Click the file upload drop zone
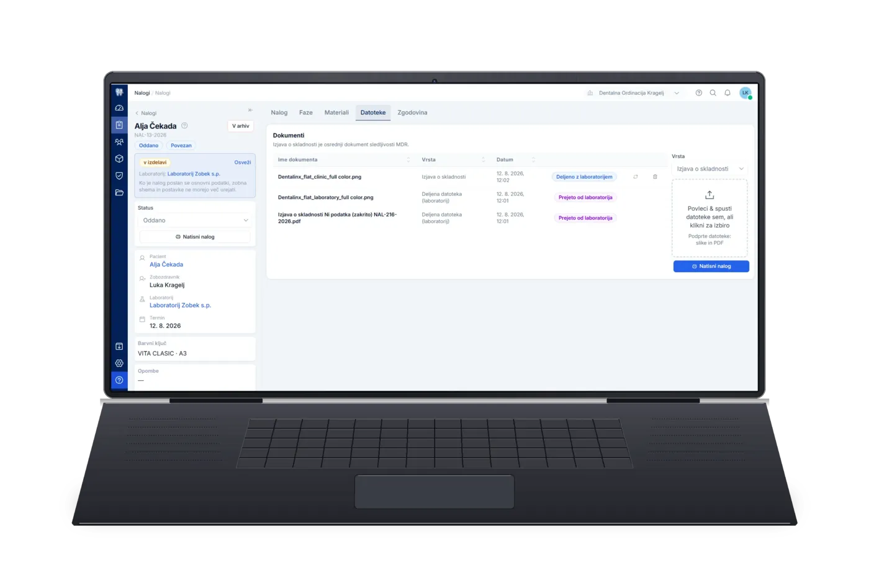This screenshot has width=869, height=588. [709, 218]
